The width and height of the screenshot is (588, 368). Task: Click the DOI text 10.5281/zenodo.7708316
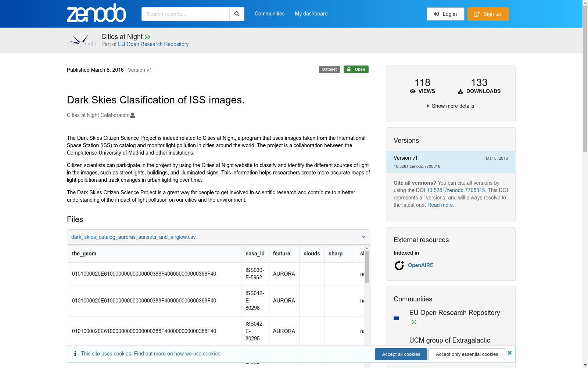click(x=417, y=166)
